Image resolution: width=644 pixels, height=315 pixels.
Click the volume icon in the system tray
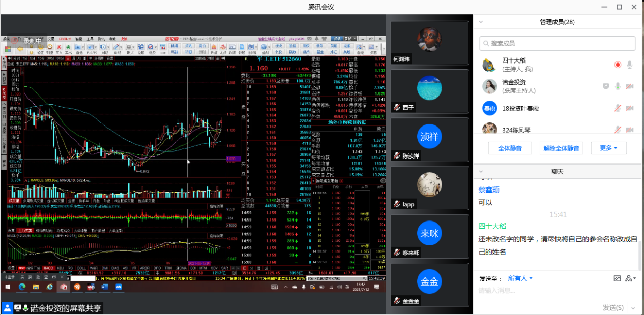[x=339, y=287]
